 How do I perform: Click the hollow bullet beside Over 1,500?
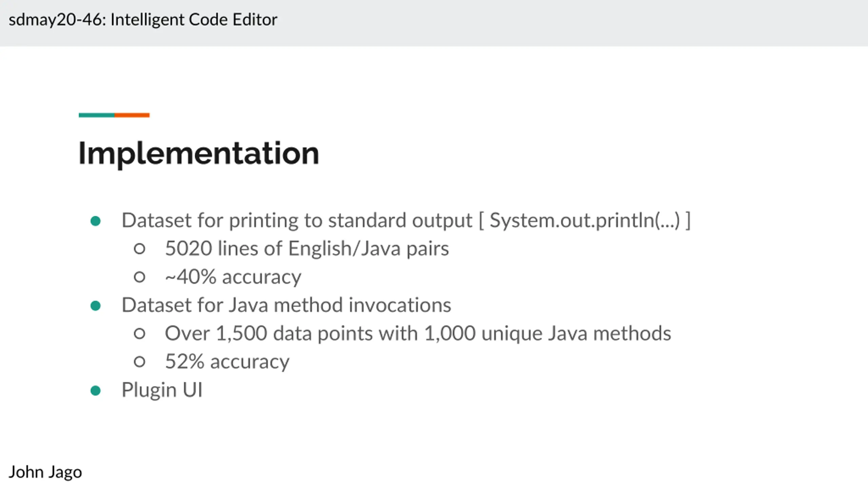click(139, 333)
